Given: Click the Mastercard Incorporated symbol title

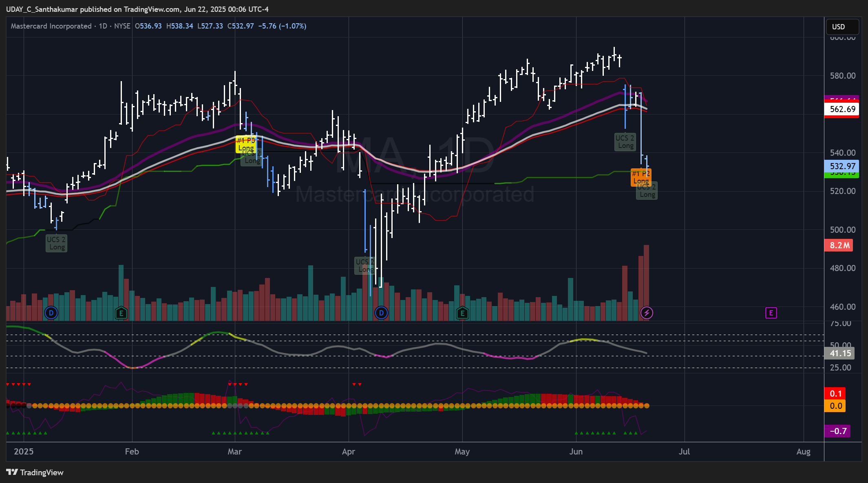Looking at the screenshot, I should click(51, 26).
